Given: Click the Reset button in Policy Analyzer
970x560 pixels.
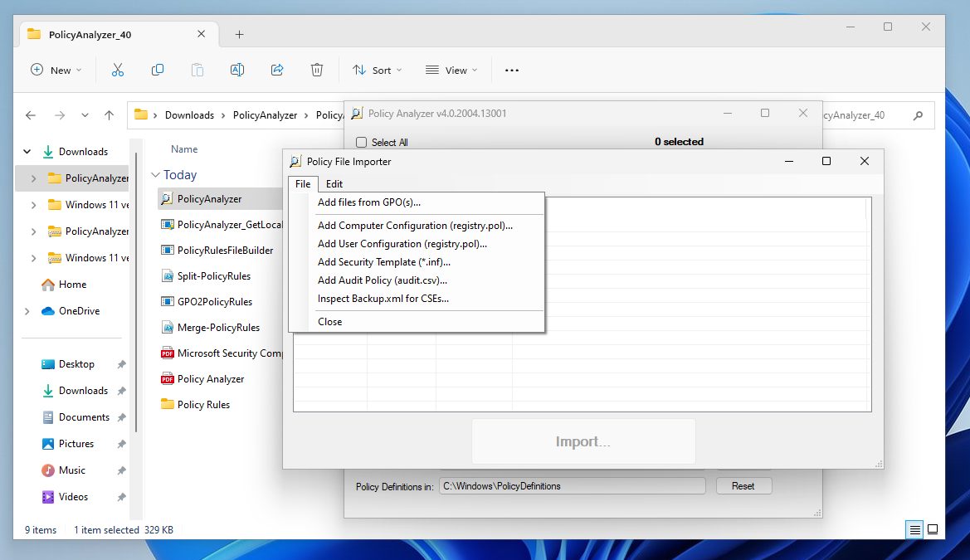Looking at the screenshot, I should pyautogui.click(x=743, y=486).
